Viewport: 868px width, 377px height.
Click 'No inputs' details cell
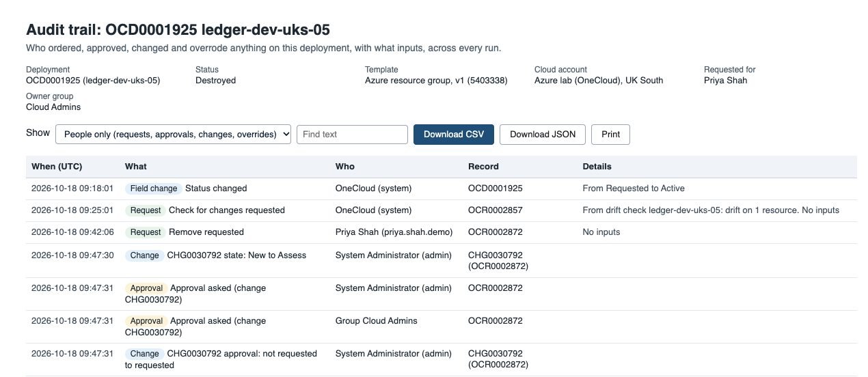pos(601,232)
